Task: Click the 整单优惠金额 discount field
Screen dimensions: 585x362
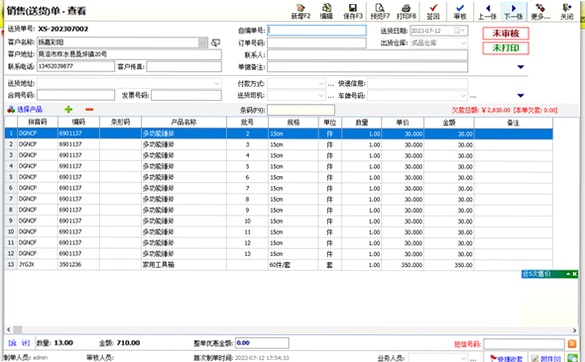Action: (x=262, y=343)
